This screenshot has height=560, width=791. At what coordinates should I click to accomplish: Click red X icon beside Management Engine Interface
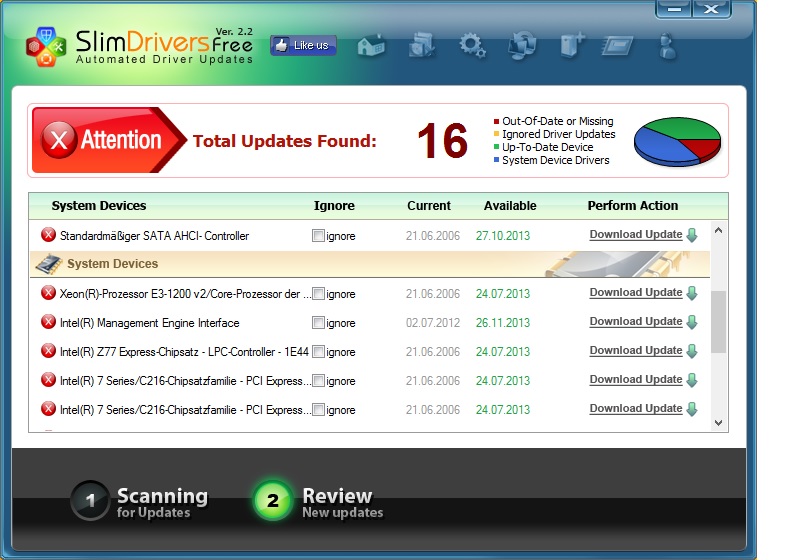[x=48, y=321]
